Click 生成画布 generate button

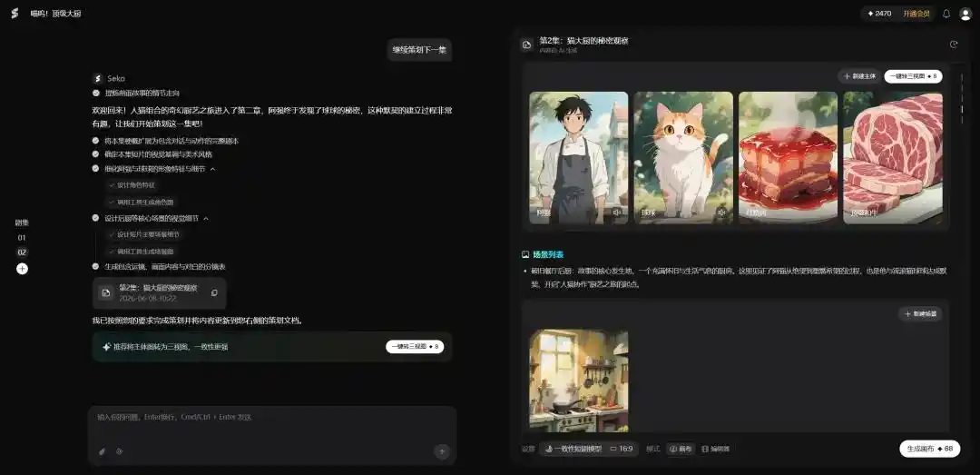pyautogui.click(x=929, y=449)
